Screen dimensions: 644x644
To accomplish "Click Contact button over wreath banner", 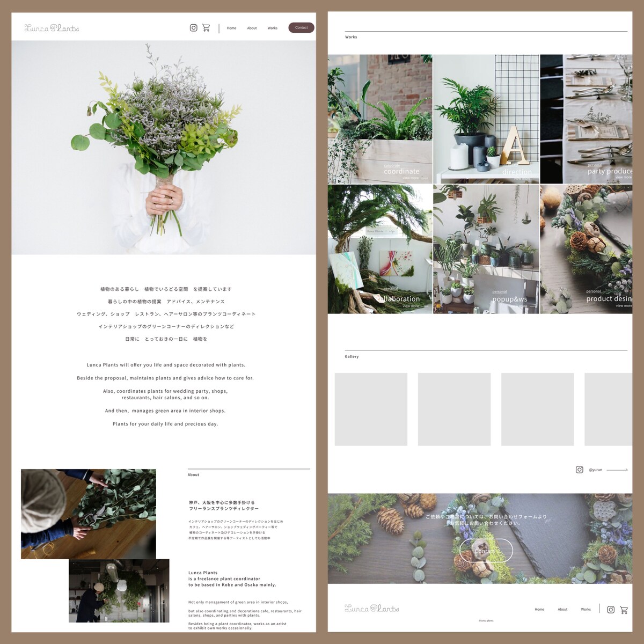I will tap(486, 551).
